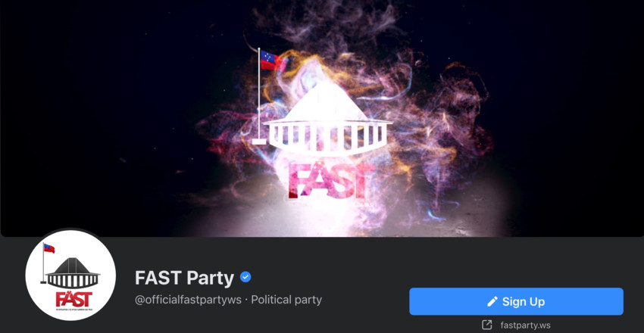Click the Samoan flag in the cover photo
The width and height of the screenshot is (644, 333).
tap(271, 61)
